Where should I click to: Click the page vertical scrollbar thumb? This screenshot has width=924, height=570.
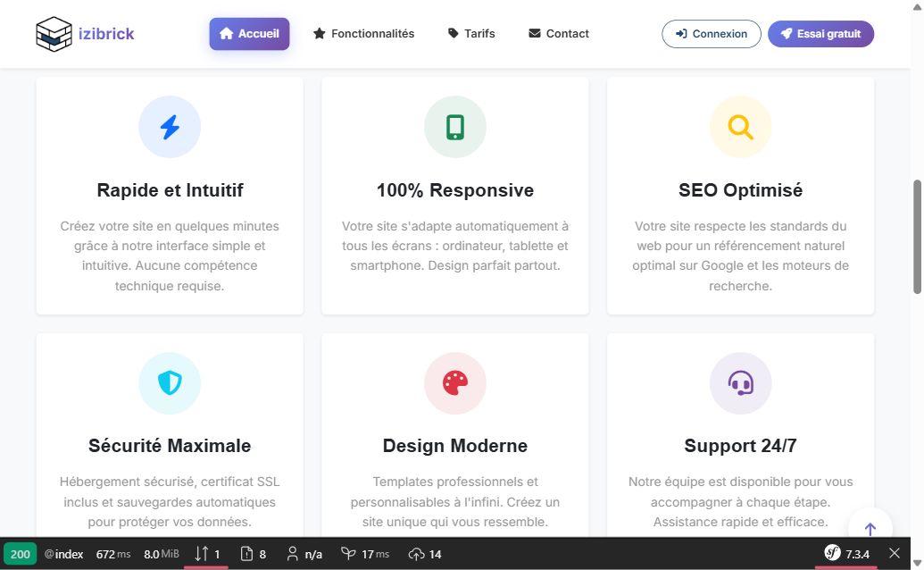(917, 237)
